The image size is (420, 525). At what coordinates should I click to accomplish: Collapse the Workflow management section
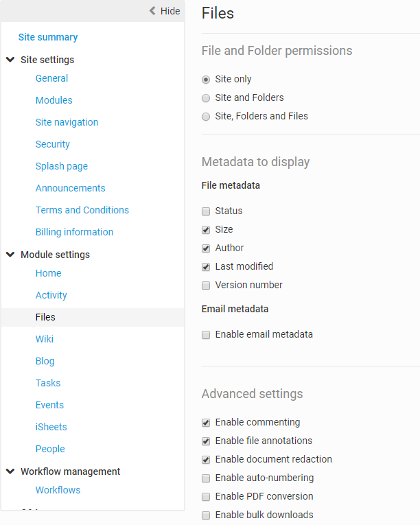tap(10, 471)
